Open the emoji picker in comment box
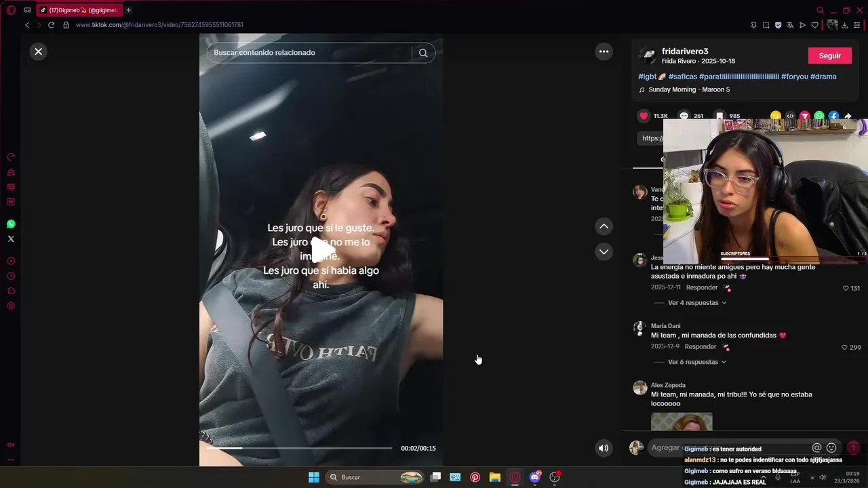Image resolution: width=868 pixels, height=488 pixels. coord(831,448)
